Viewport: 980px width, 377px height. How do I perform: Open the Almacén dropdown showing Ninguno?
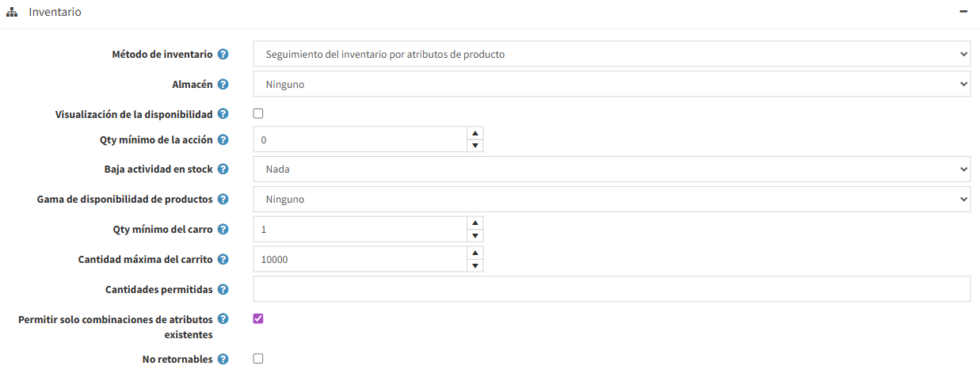pyautogui.click(x=612, y=84)
